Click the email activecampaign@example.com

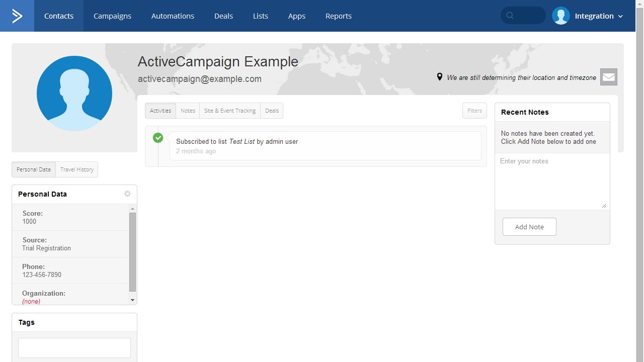coord(200,79)
